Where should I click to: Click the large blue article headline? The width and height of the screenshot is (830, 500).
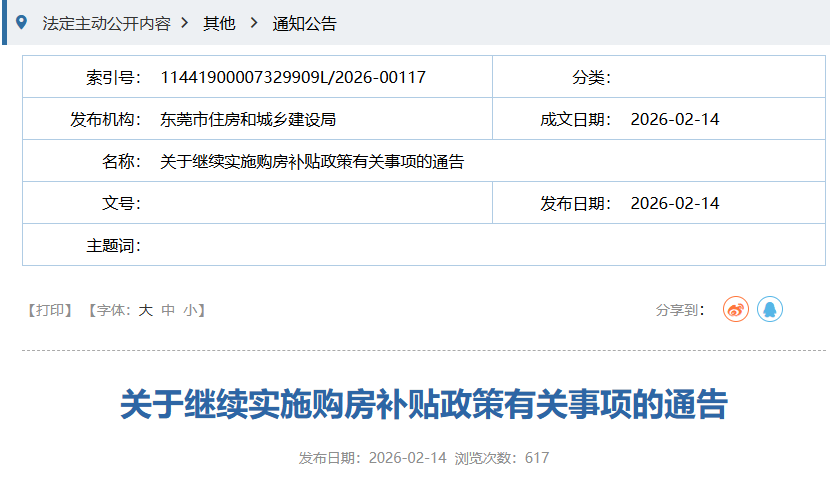[424, 405]
